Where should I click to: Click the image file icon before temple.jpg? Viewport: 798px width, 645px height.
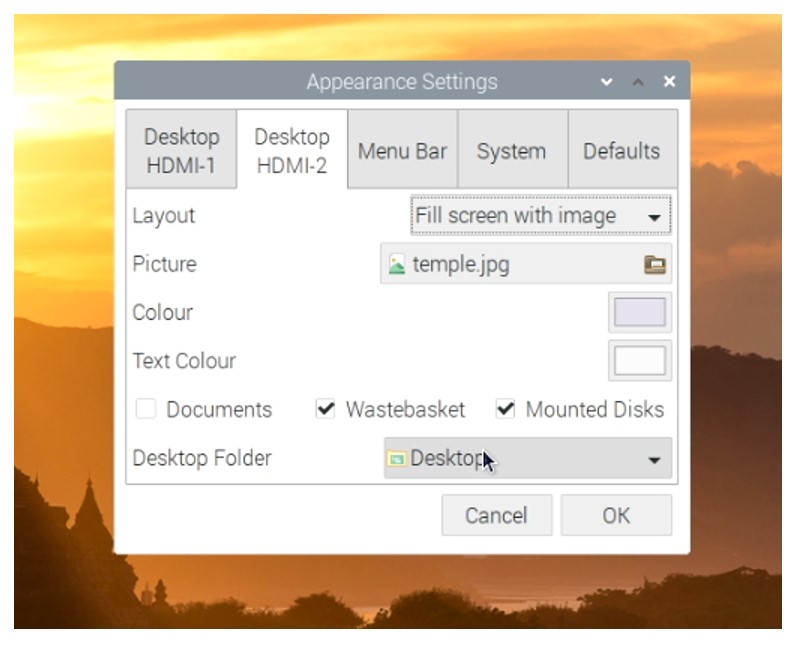397,265
